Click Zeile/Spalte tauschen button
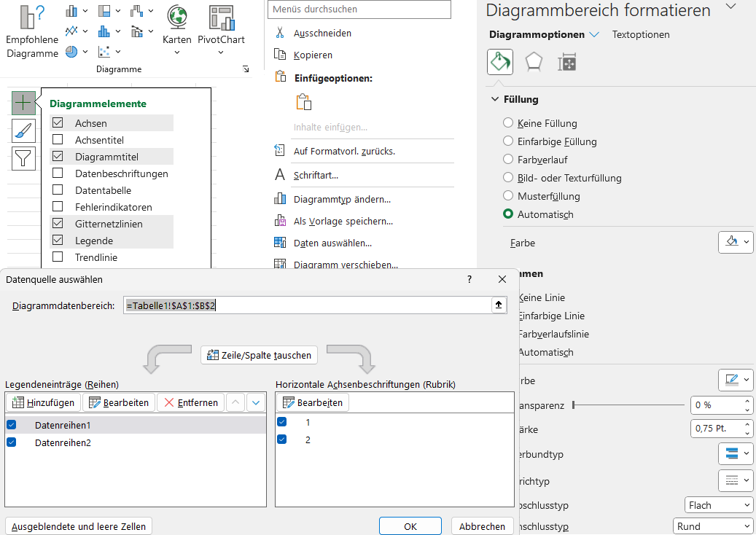Screen dimensions: 756x535 coord(260,355)
